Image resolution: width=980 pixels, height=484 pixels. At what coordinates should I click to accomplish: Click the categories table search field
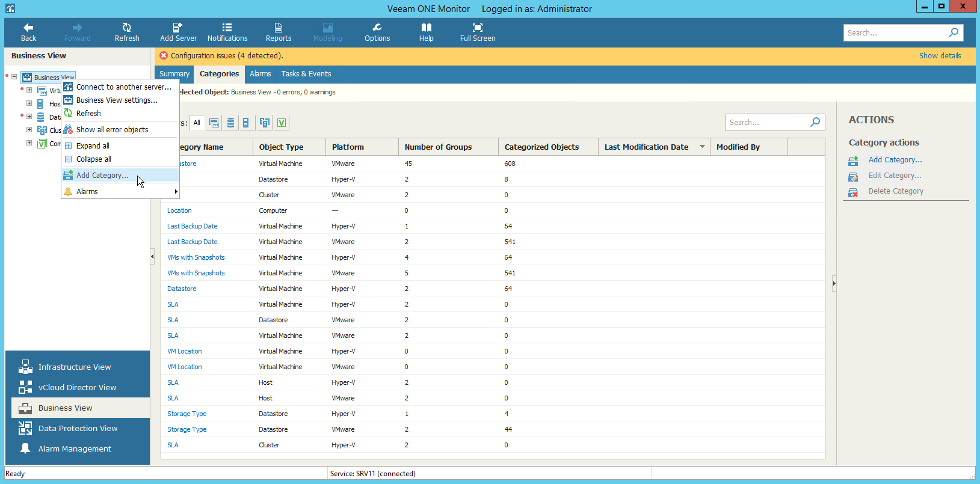(x=766, y=122)
